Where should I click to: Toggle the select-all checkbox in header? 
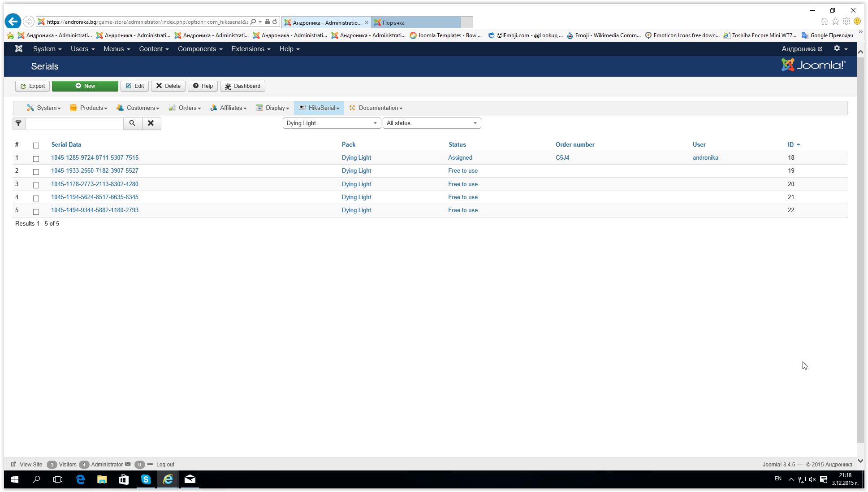(36, 145)
